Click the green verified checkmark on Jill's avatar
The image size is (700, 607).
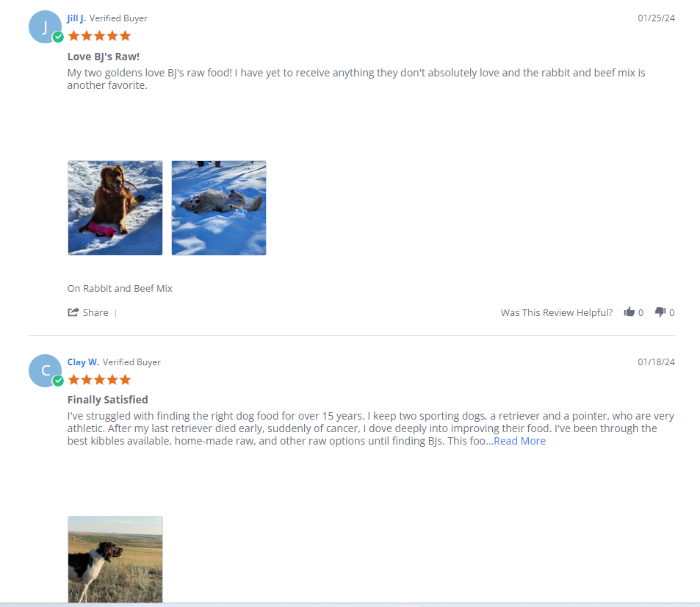[58, 37]
